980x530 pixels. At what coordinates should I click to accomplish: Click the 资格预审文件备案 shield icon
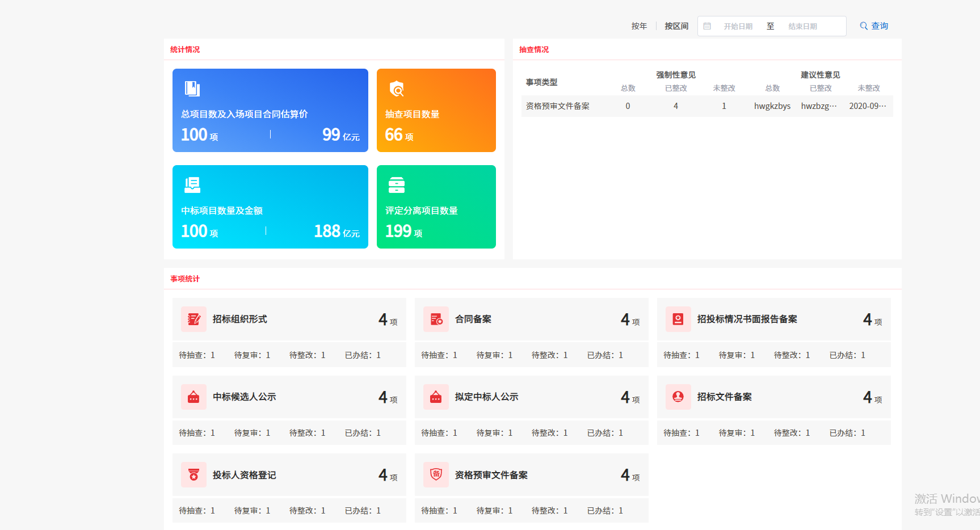(x=436, y=474)
